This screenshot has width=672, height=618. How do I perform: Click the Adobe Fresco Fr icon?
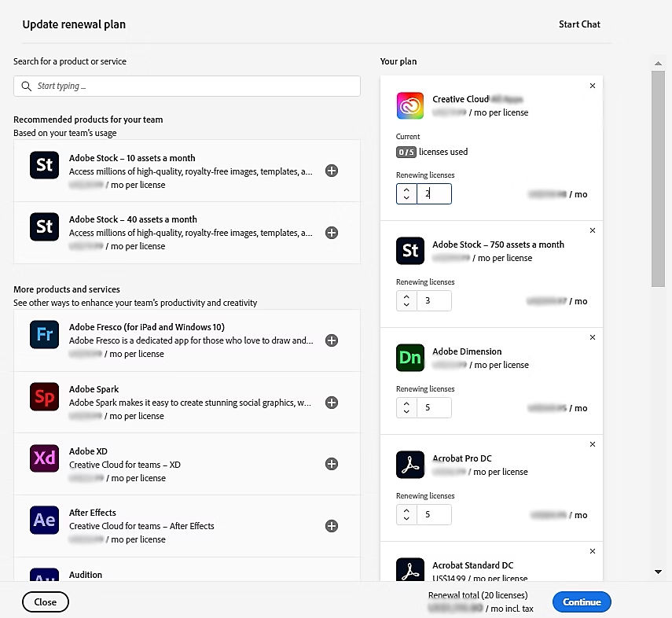tap(44, 334)
